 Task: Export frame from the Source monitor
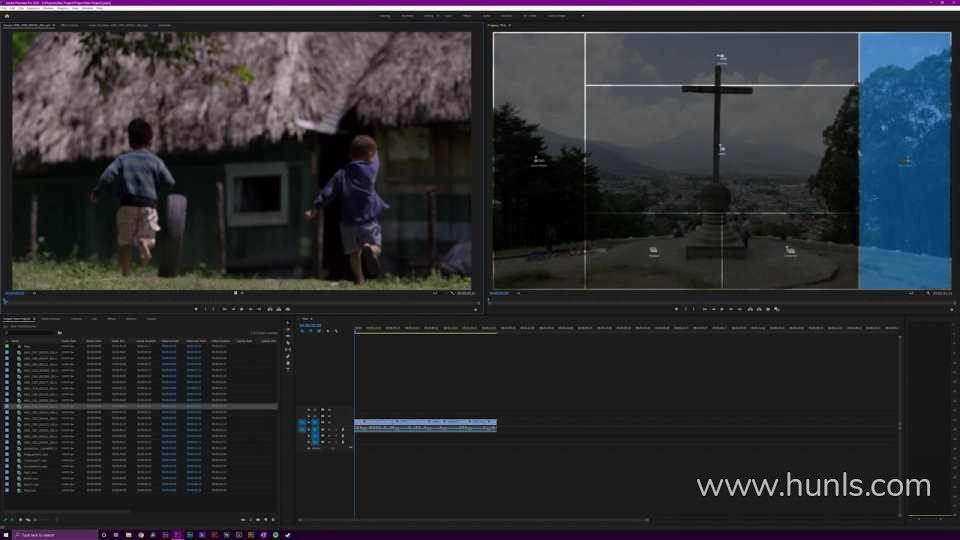(x=288, y=309)
